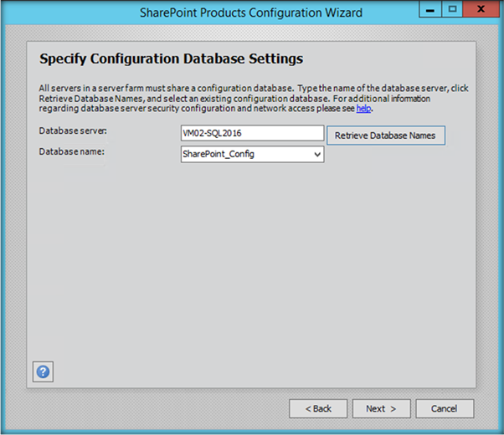Proceed with the Next button
The width and height of the screenshot is (504, 435).
[x=381, y=408]
